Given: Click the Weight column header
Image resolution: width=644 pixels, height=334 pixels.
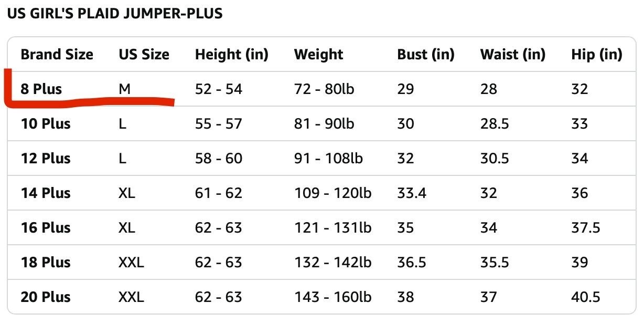Looking at the screenshot, I should click(318, 55).
